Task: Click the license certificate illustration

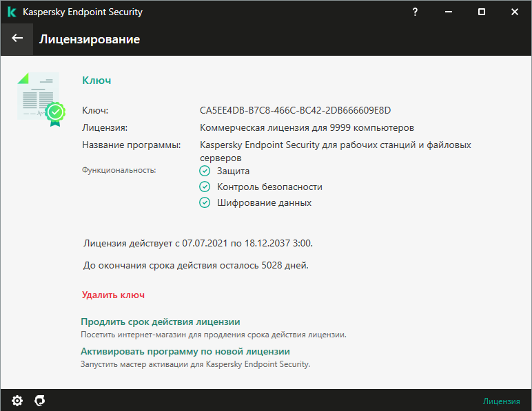Action: pos(41,99)
